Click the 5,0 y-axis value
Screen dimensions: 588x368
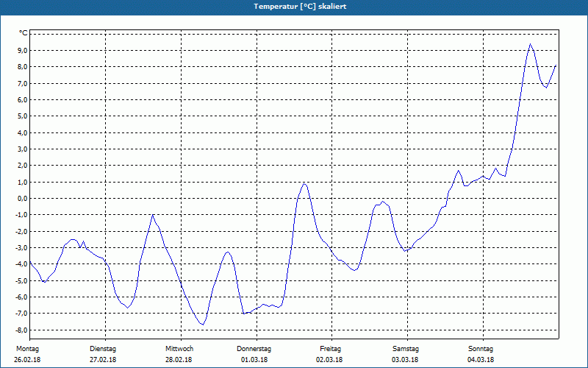point(22,116)
